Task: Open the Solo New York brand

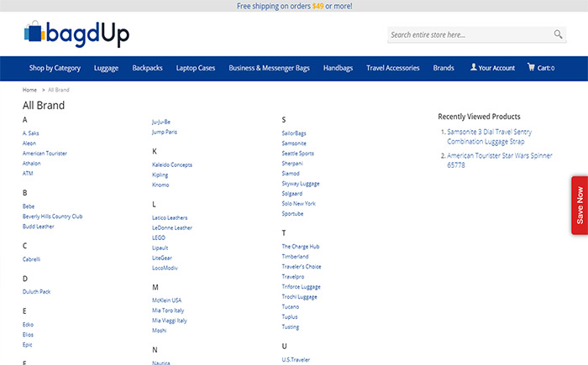Action: point(299,204)
